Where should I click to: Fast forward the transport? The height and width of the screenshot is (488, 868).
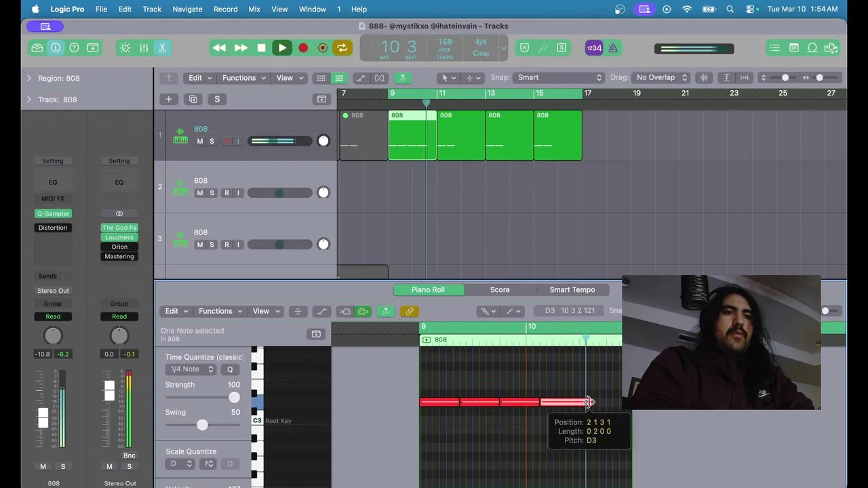[x=241, y=48]
